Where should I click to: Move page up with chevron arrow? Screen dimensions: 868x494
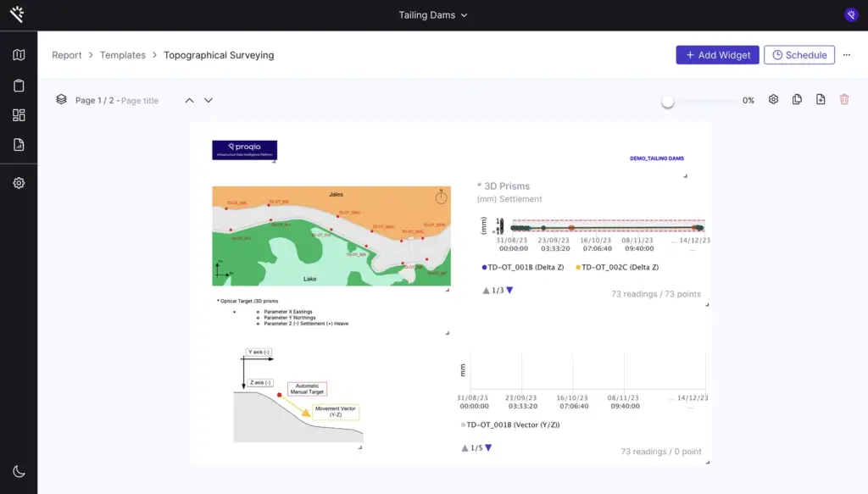coord(190,100)
